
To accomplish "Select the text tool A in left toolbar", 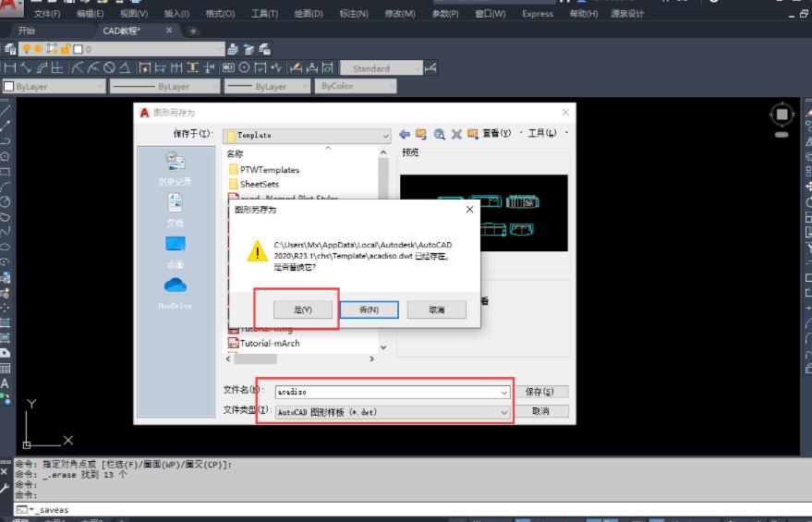I will click(x=6, y=382).
